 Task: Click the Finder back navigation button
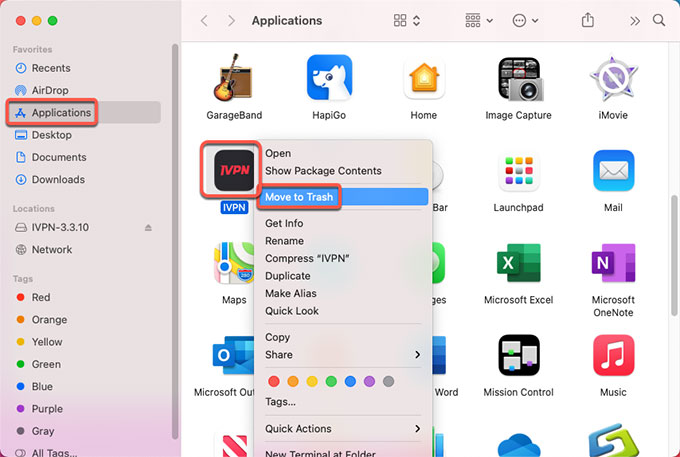coord(205,20)
